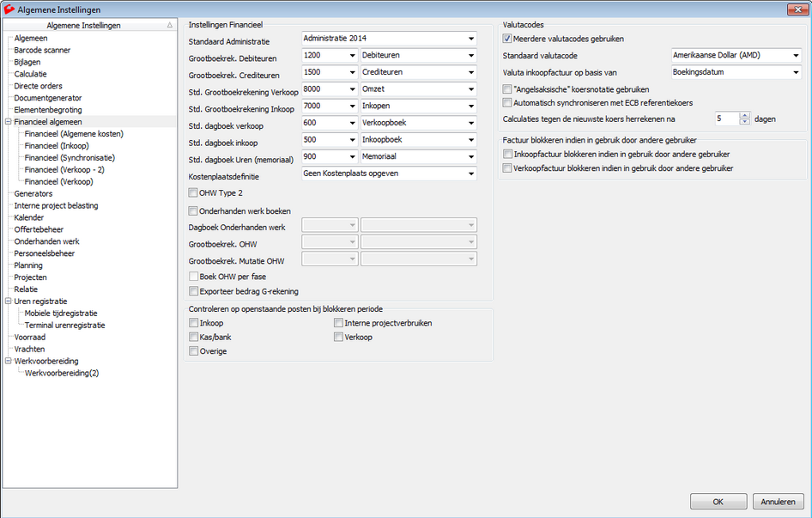Select Financieel (Verkoop) tree item

(58, 181)
